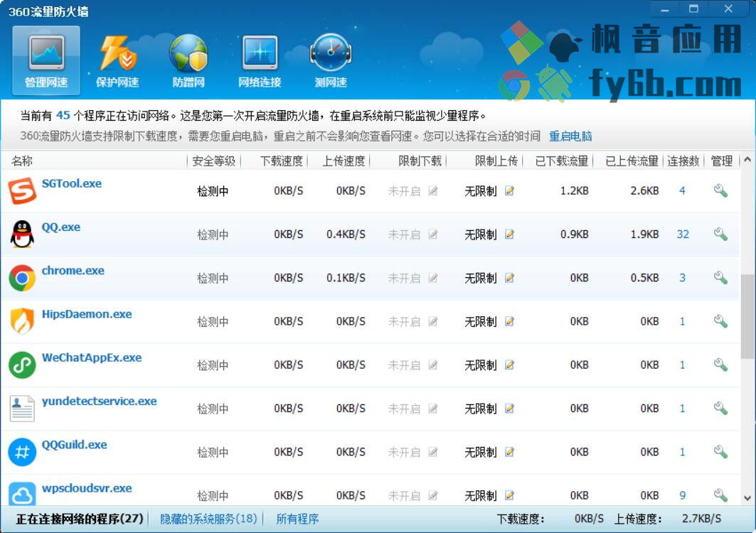Edit upload limit for wpscloudsvr.exe

pyautogui.click(x=510, y=495)
